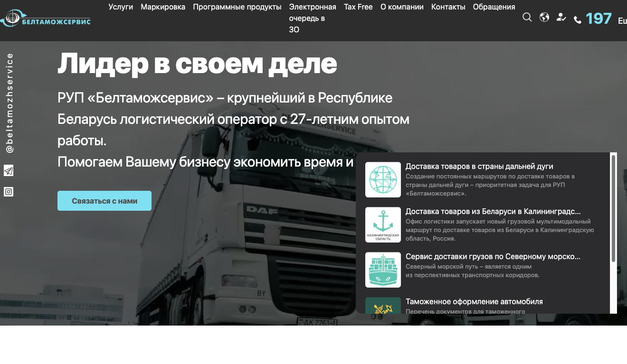
Task: Open the Instagram icon in sidebar
Action: (9, 192)
